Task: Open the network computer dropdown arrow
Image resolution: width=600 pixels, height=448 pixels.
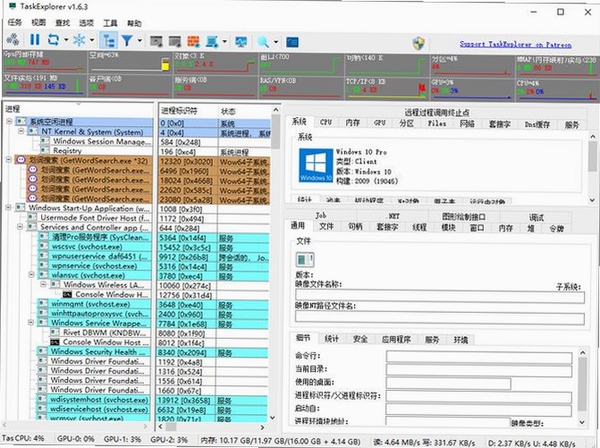Action: [225, 41]
